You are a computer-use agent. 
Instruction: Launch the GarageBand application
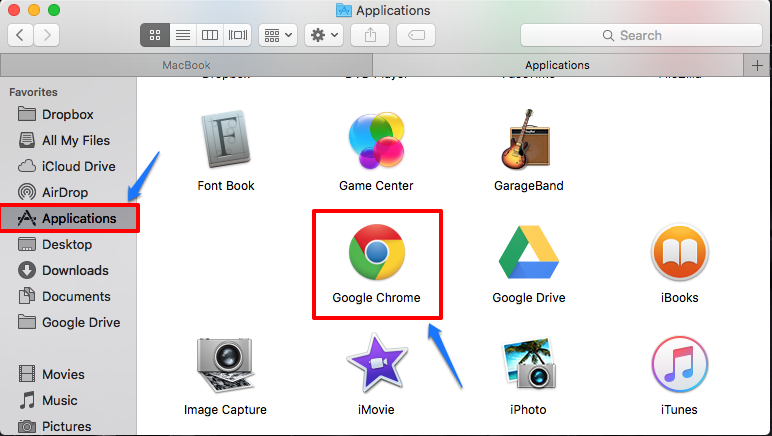pos(526,140)
